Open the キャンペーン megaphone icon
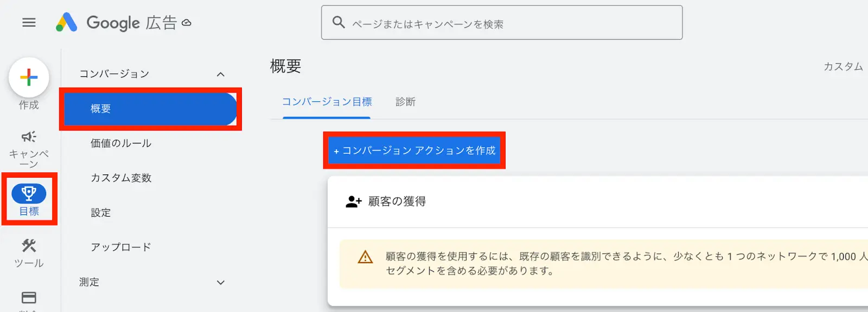The height and width of the screenshot is (312, 868). coord(29,136)
